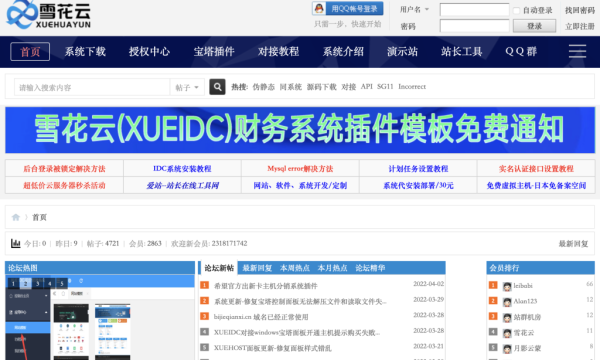The height and width of the screenshot is (360, 600).
Task: Open the avatar of member leibabi
Action: point(507,286)
